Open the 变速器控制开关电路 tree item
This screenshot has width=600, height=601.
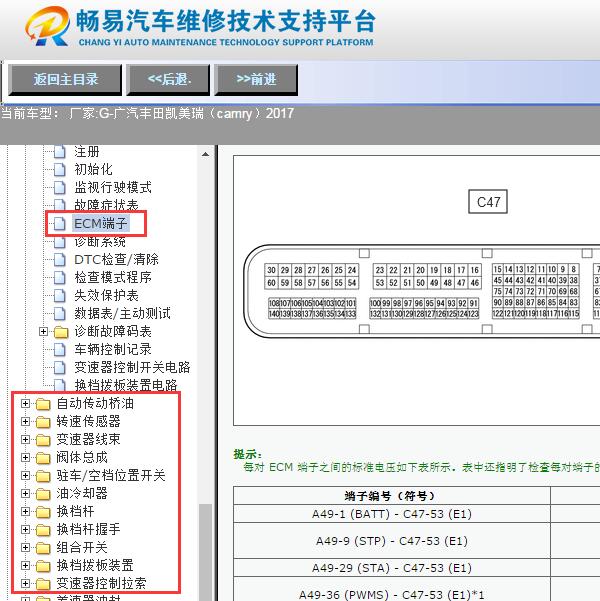[132, 367]
